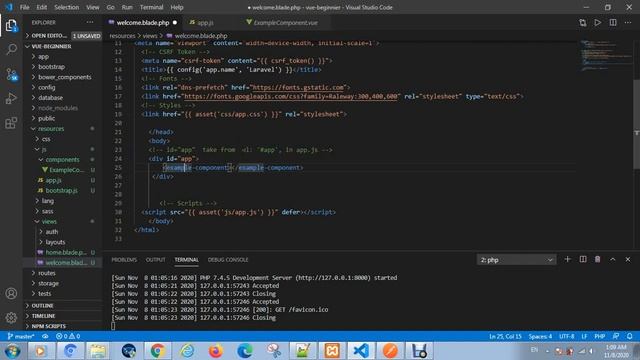
Task: Expand the OUTLINE section
Action: click(x=63, y=306)
